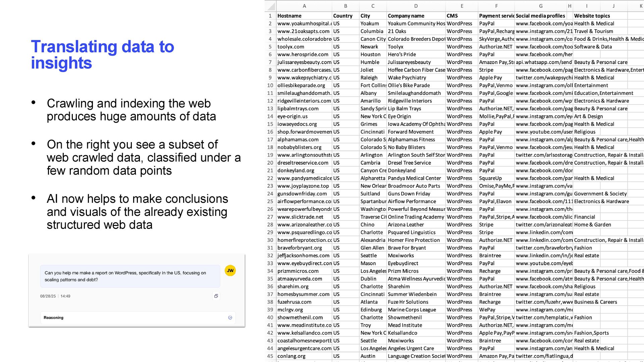Click the select-all corner of spreadsheet
The height and width of the screenshot is (362, 644).
(271, 6)
